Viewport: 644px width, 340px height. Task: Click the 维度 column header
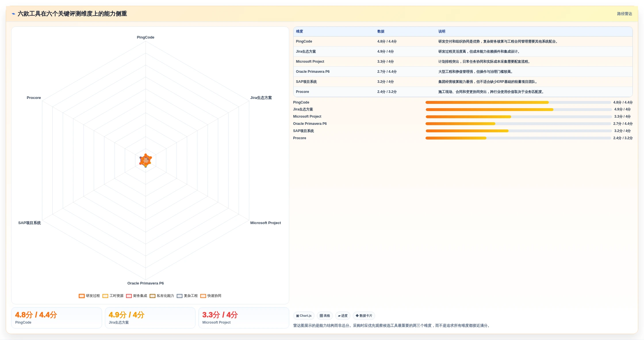(300, 31)
